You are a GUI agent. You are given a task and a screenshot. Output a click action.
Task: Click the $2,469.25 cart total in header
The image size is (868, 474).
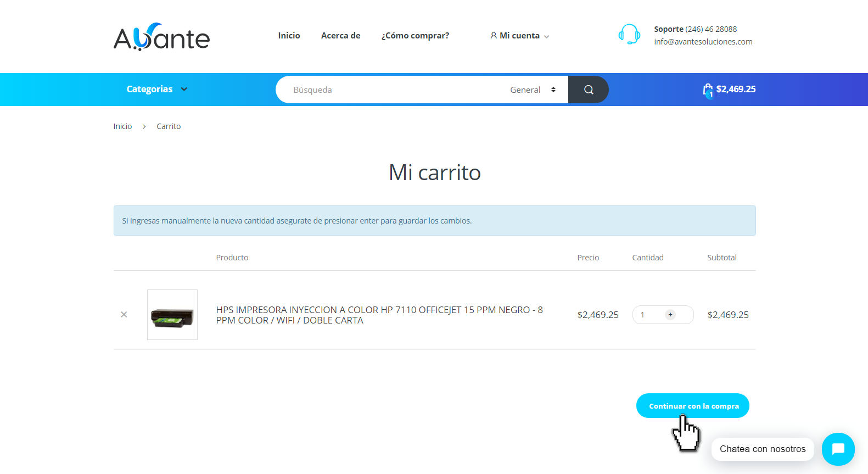(736, 89)
